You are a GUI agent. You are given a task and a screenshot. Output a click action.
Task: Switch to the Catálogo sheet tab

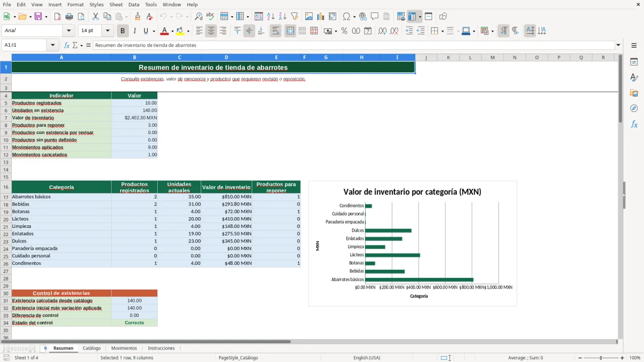click(92, 348)
